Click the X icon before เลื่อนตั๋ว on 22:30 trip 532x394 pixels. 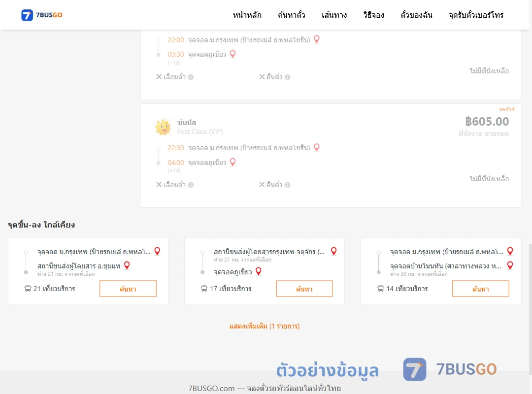pyautogui.click(x=159, y=184)
